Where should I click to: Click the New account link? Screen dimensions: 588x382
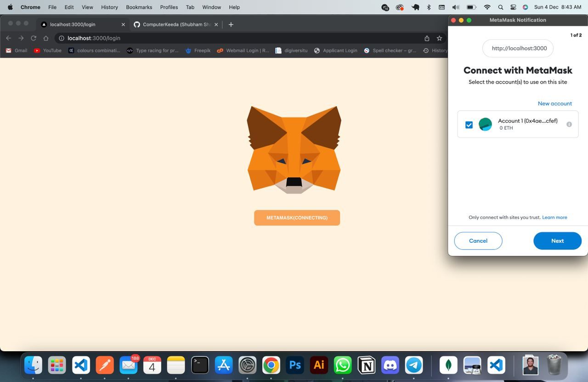555,103
